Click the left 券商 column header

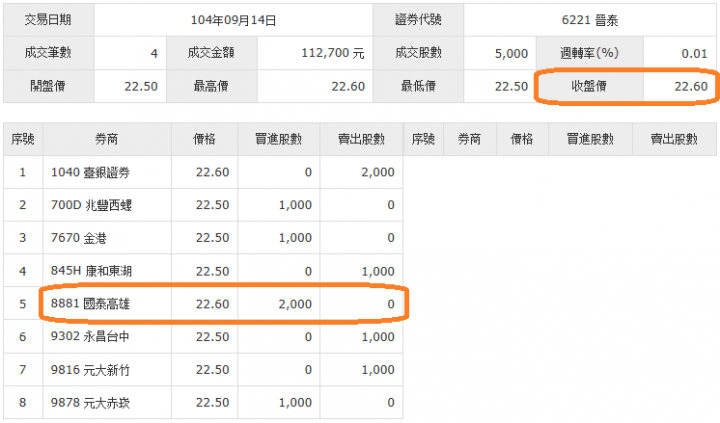click(107, 139)
